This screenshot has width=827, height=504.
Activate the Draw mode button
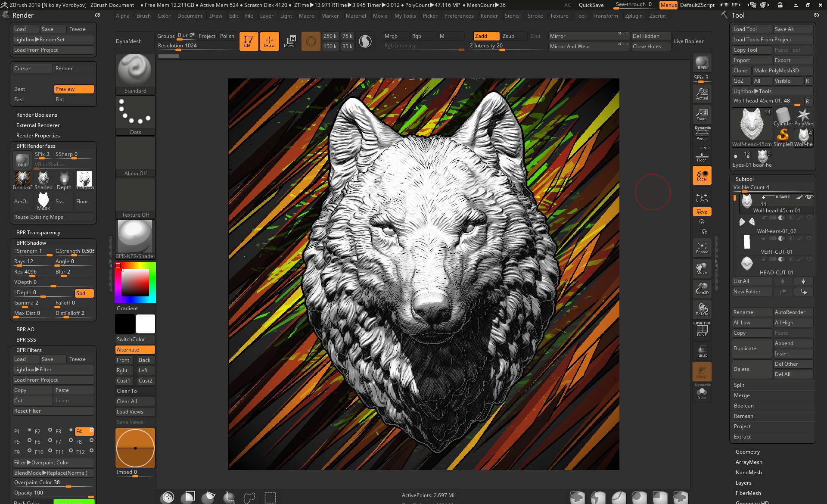[x=269, y=41]
